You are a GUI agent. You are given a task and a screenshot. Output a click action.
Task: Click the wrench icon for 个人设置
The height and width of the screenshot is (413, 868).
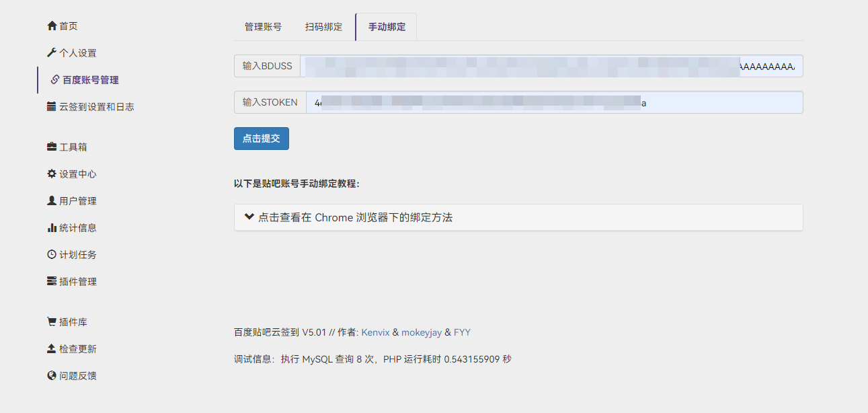click(52, 53)
